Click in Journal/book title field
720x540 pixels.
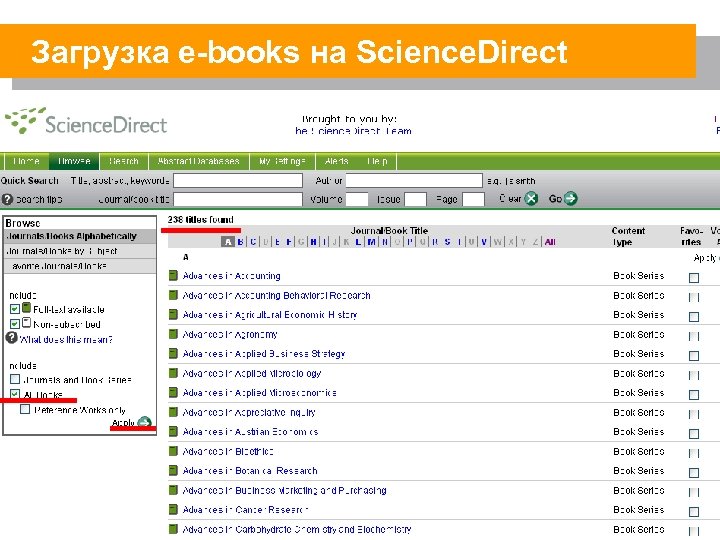pyautogui.click(x=238, y=199)
